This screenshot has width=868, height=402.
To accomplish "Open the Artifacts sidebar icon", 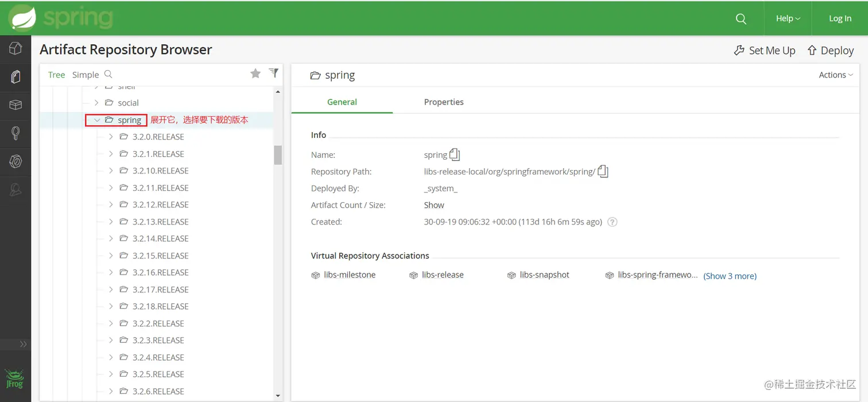I will tap(15, 77).
